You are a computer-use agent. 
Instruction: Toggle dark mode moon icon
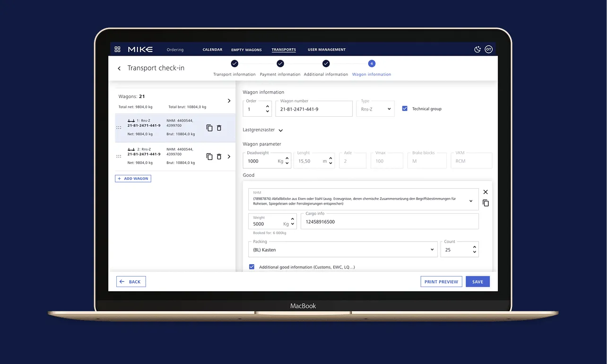(477, 49)
